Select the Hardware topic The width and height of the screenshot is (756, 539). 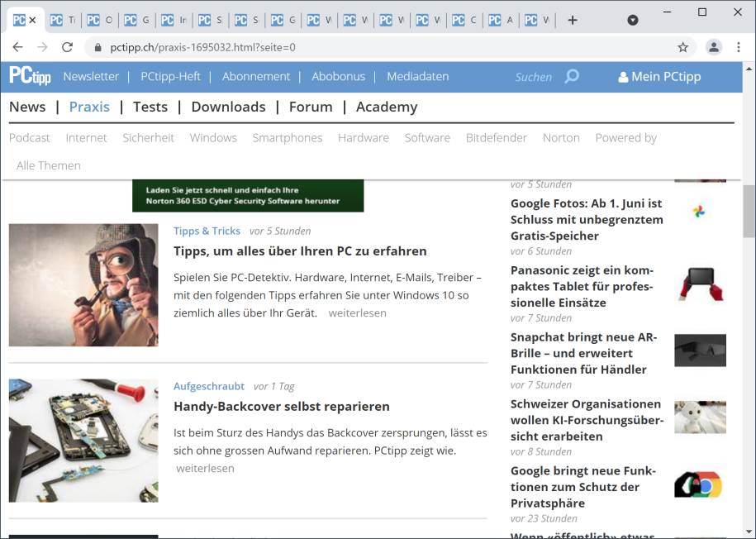(364, 138)
